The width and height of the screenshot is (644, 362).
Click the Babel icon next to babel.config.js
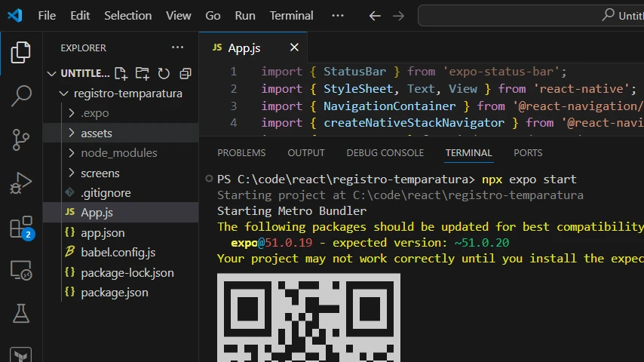pyautogui.click(x=70, y=251)
